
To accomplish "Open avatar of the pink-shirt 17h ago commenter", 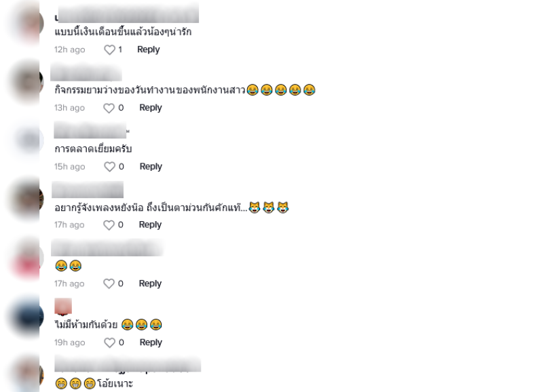I will tap(27, 258).
